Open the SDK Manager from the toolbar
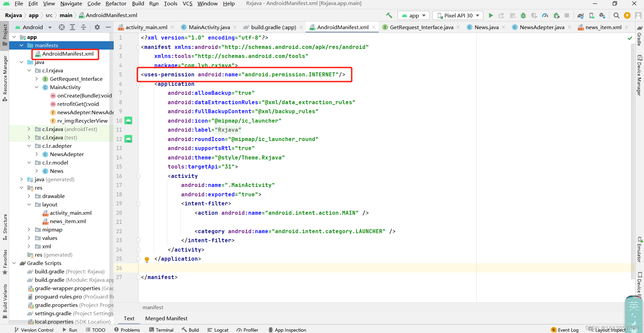Screen dimensions: 644x333 coord(603,15)
